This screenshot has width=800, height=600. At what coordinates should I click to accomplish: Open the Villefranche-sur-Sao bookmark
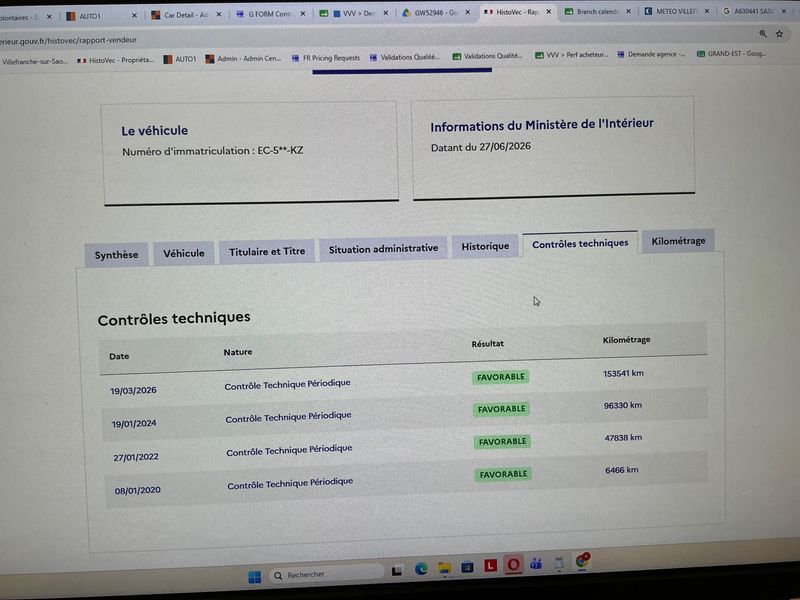click(x=34, y=61)
